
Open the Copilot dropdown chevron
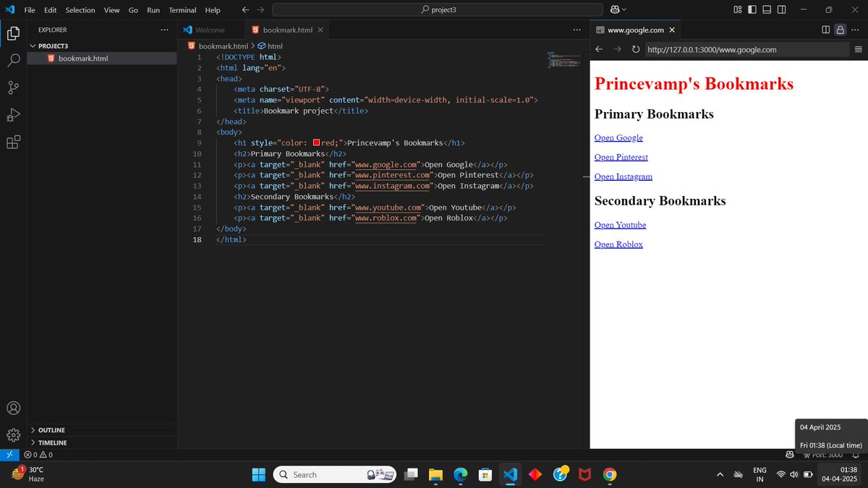click(x=624, y=9)
